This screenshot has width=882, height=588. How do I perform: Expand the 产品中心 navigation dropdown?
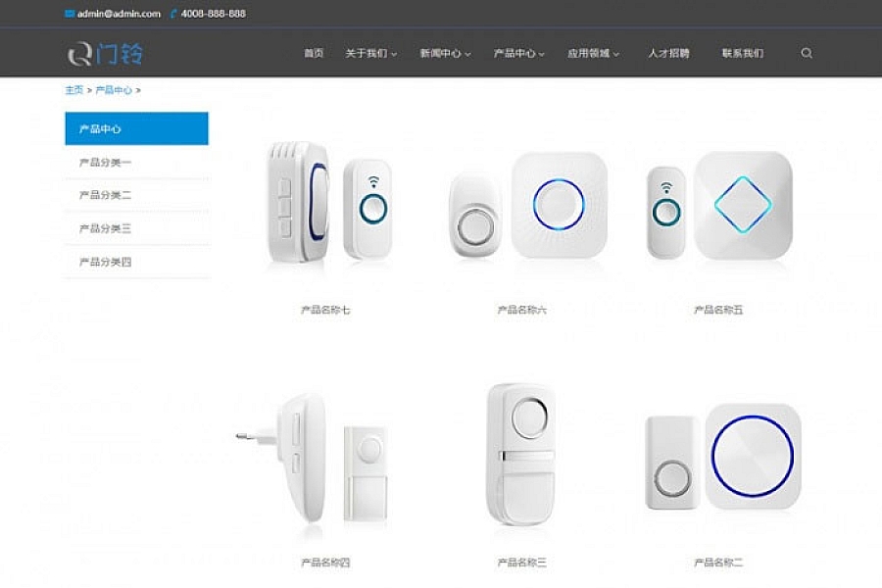pyautogui.click(x=518, y=54)
